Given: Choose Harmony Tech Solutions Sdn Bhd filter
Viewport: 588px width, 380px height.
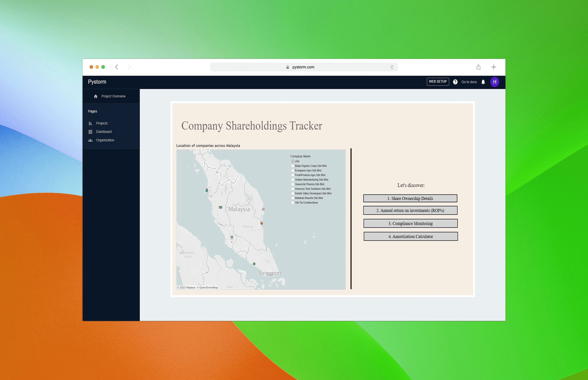Looking at the screenshot, I should click(x=293, y=189).
